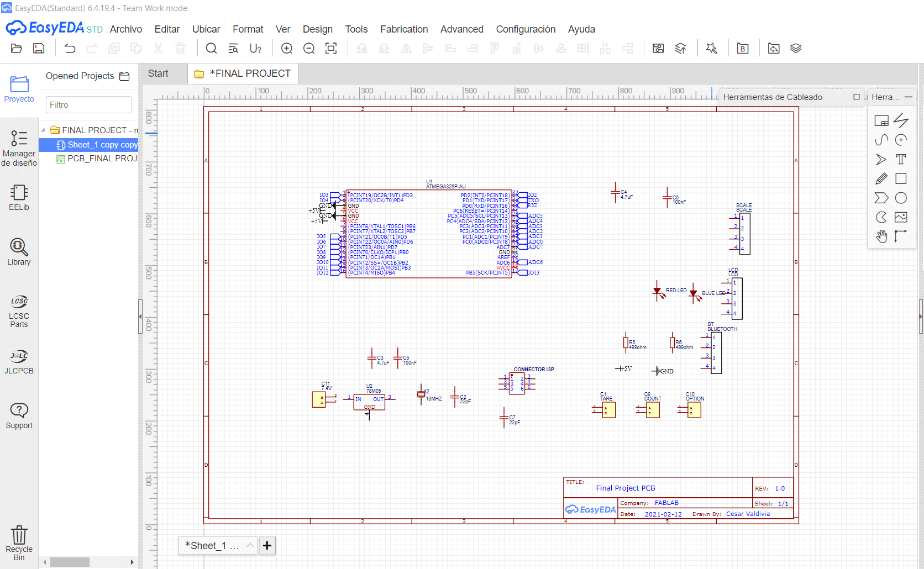Select the sheet settings drawing tool

(x=881, y=120)
